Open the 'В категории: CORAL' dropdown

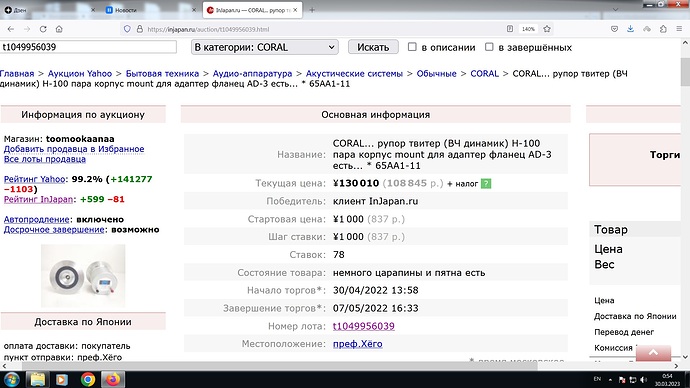pyautogui.click(x=264, y=47)
